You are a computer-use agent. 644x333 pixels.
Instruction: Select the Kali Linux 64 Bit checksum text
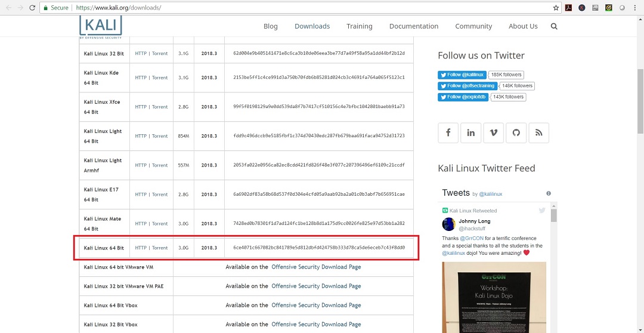[318, 248]
